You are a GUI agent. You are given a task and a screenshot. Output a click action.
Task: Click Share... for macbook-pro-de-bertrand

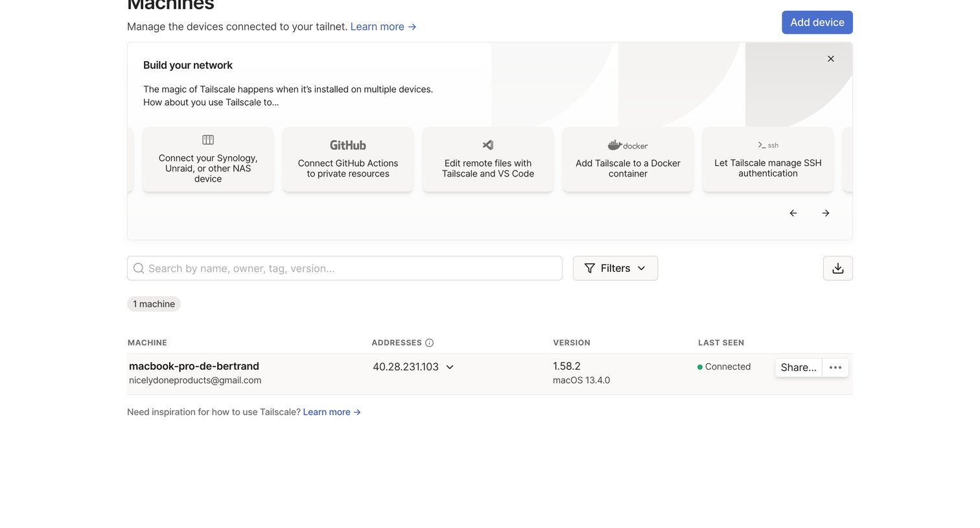pos(799,368)
